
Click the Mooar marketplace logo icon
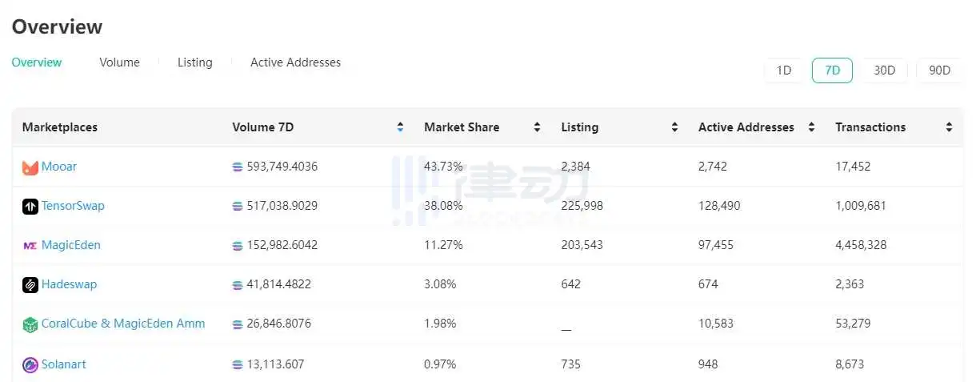30,167
